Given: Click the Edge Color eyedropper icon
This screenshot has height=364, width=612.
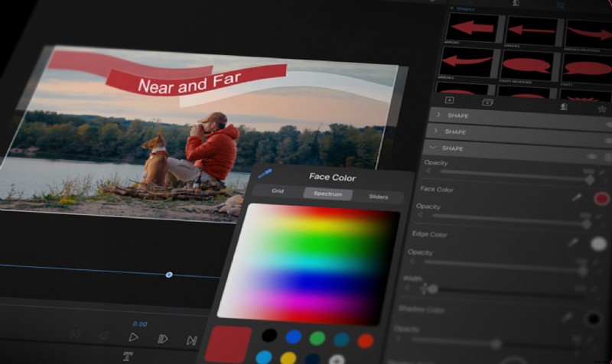Looking at the screenshot, I should (x=572, y=242).
